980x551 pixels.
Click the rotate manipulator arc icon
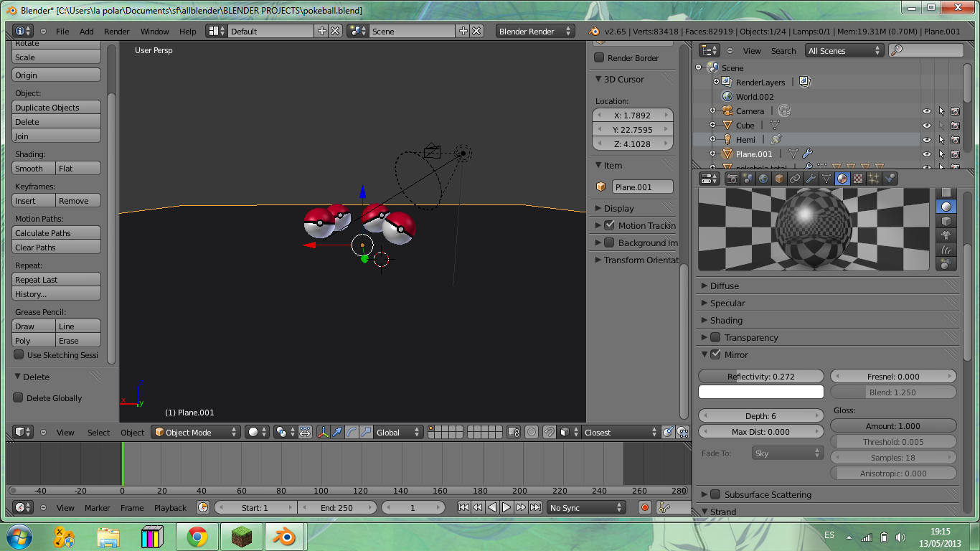(352, 432)
